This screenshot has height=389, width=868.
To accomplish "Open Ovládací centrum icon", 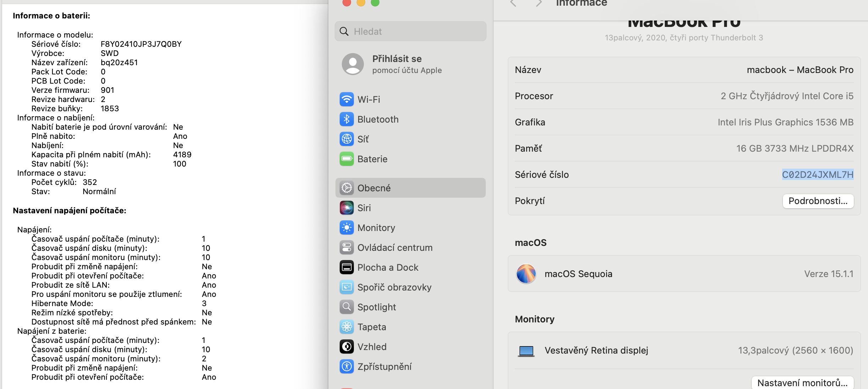I will (x=346, y=248).
